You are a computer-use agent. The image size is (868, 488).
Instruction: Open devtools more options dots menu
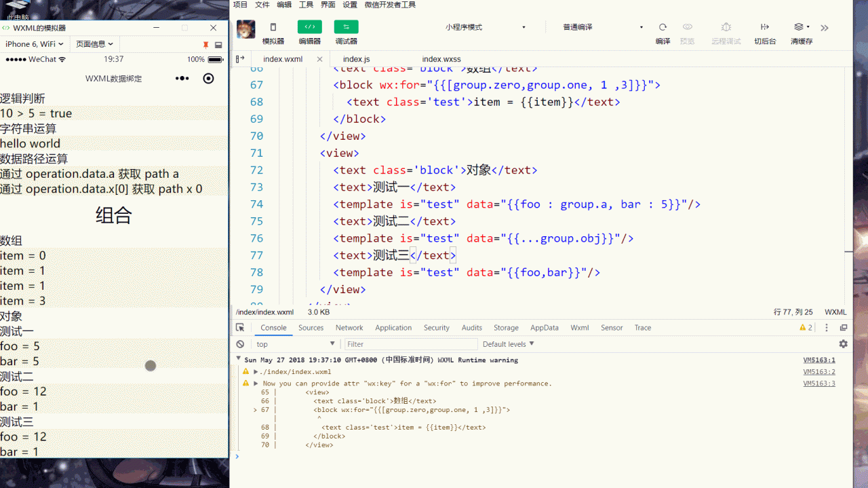click(x=827, y=328)
